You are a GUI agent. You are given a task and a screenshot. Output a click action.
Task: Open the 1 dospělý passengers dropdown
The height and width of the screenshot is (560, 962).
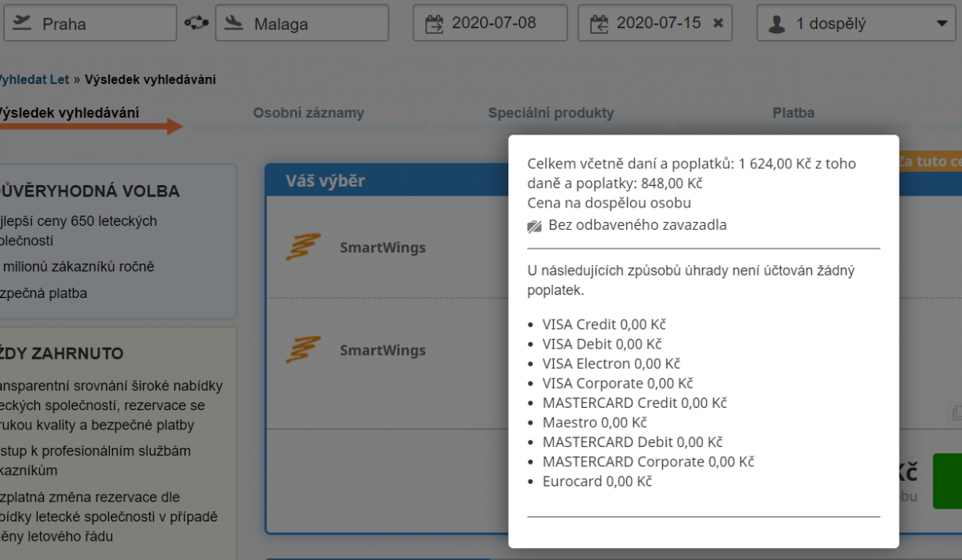click(940, 24)
